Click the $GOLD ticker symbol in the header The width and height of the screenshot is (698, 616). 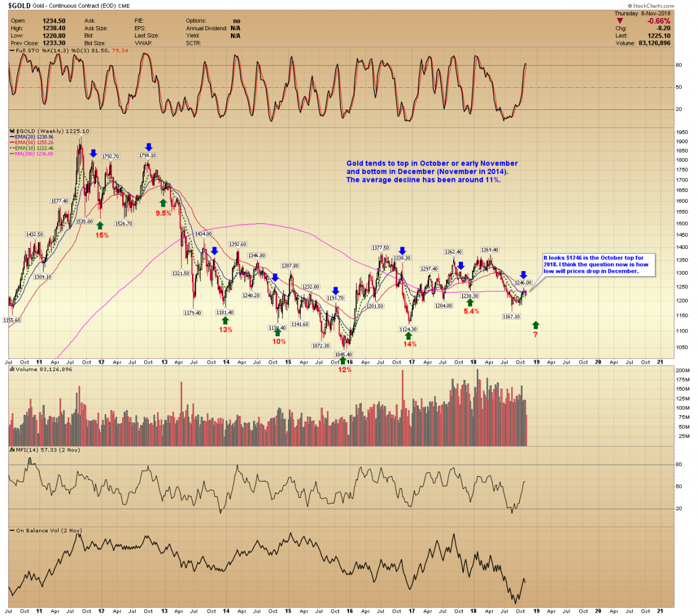click(19, 6)
